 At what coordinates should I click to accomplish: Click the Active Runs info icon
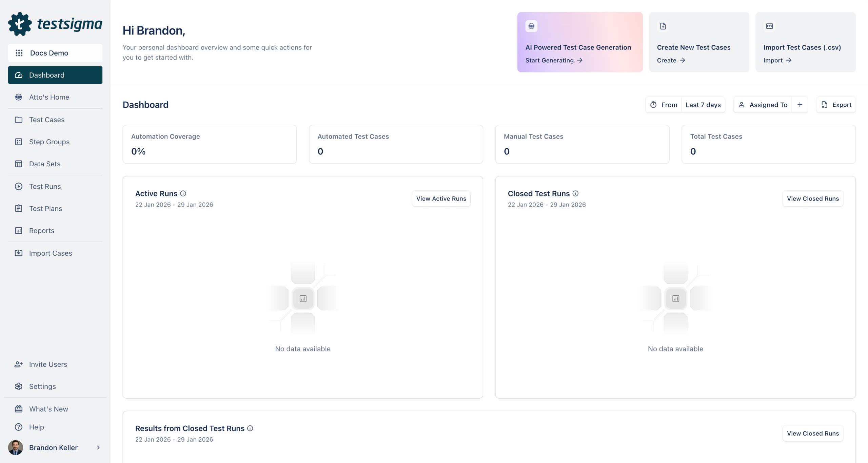tap(183, 194)
